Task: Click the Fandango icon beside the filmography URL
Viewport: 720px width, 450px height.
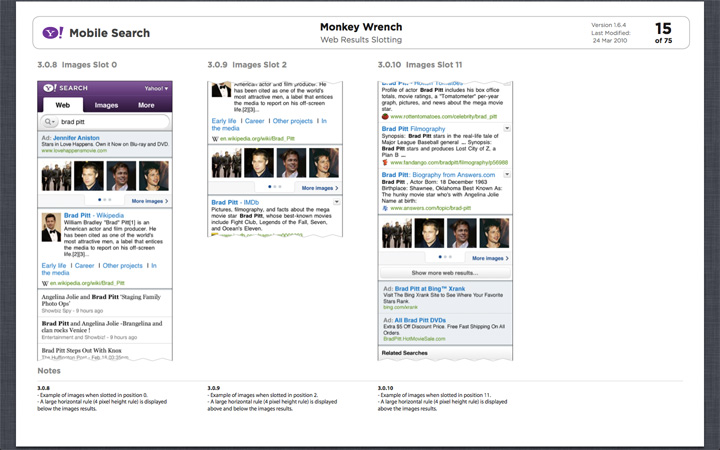Action: tap(385, 161)
